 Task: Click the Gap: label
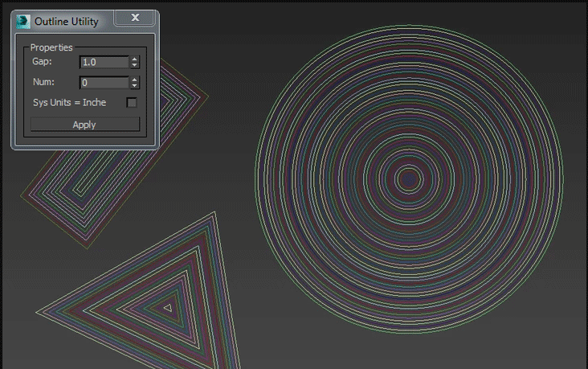pos(42,61)
